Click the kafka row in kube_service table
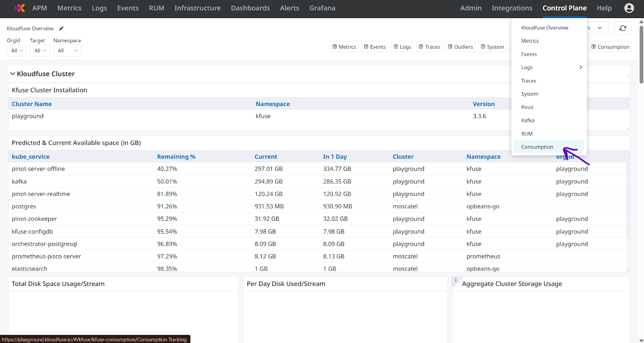The width and height of the screenshot is (644, 343). 19,182
